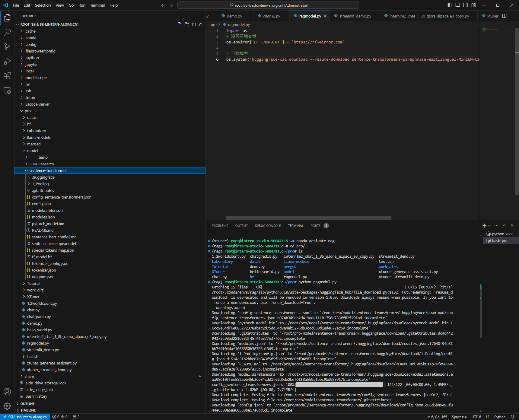This screenshot has width=519, height=420.
Task: Open the Remote Explorer view
Action: tap(7, 90)
